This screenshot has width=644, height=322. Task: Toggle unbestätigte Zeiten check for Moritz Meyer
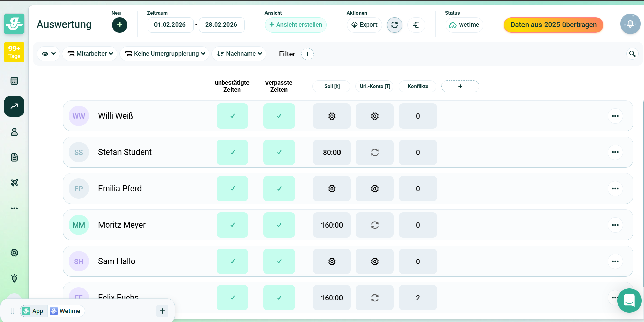(232, 225)
